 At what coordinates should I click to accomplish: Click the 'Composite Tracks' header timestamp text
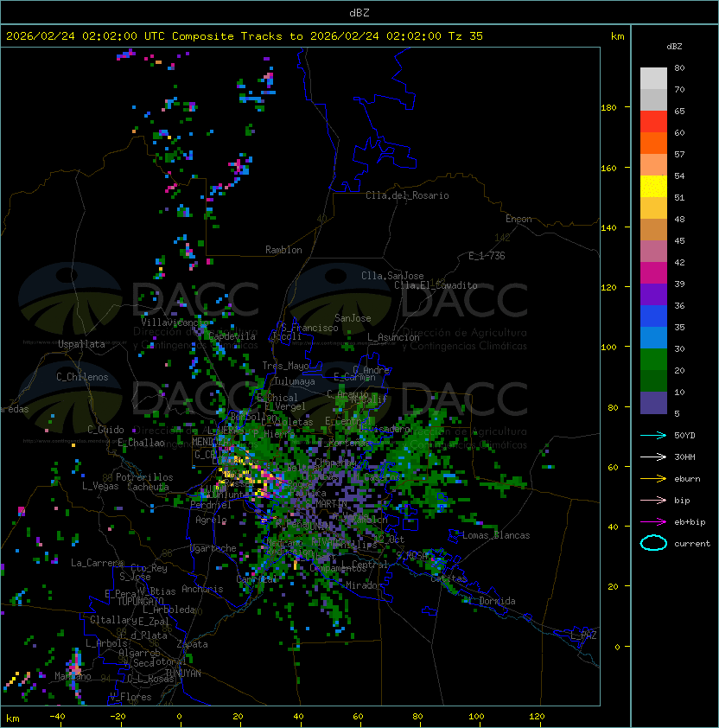point(245,36)
